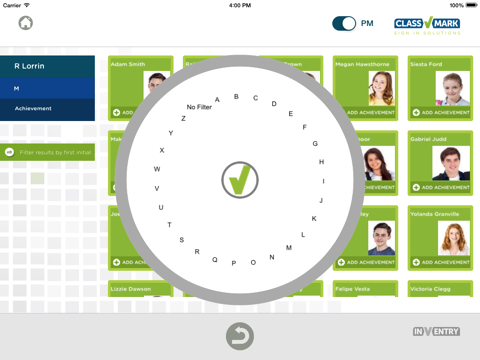The image size is (480, 360).
Task: Expand the M class row
Action: point(47,88)
